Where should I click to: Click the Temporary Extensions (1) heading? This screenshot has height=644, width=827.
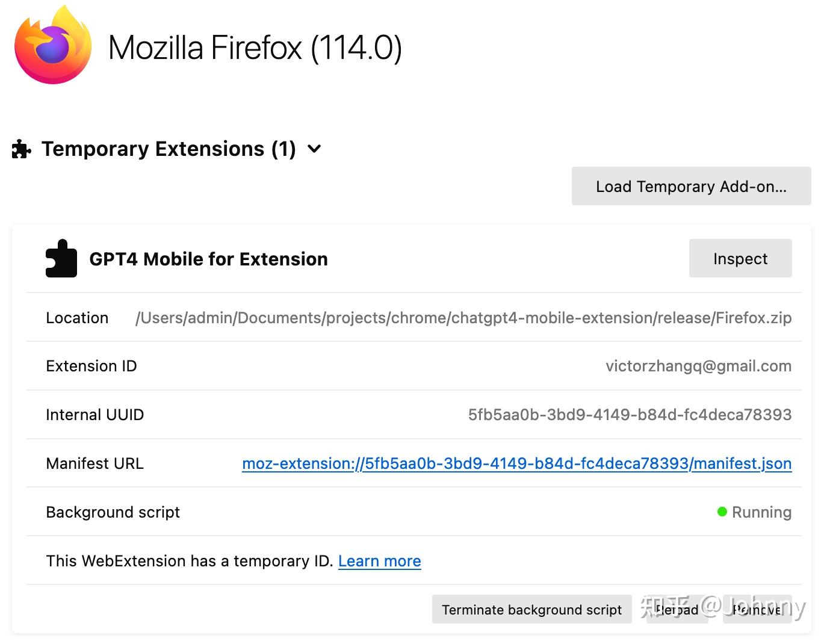click(169, 149)
